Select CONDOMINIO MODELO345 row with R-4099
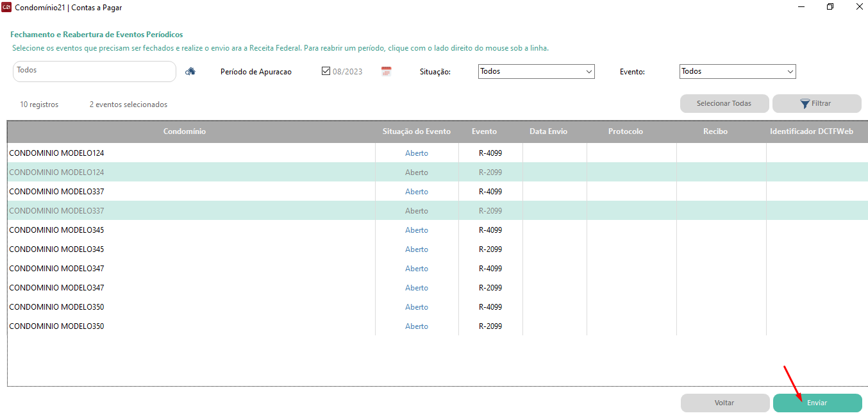 pos(437,230)
